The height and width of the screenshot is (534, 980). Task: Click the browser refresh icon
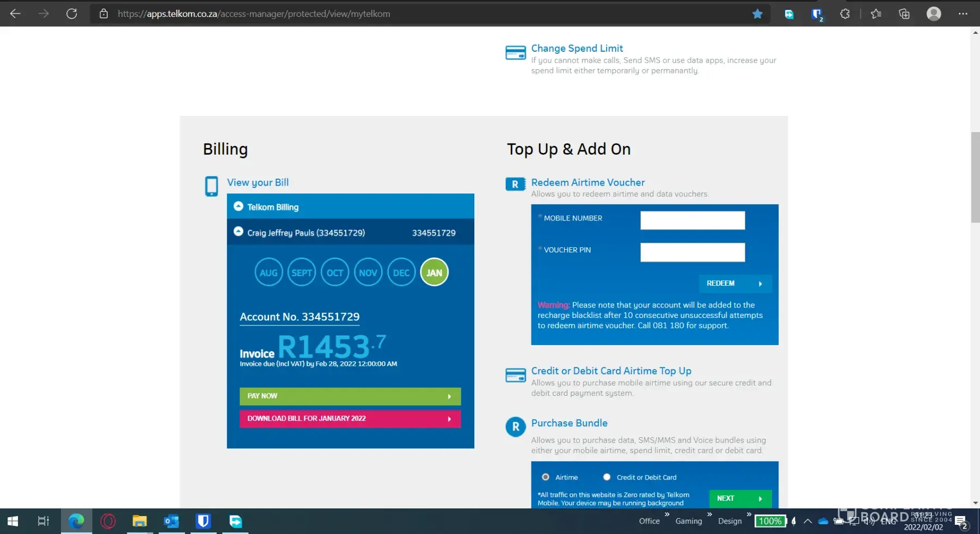click(x=71, y=14)
